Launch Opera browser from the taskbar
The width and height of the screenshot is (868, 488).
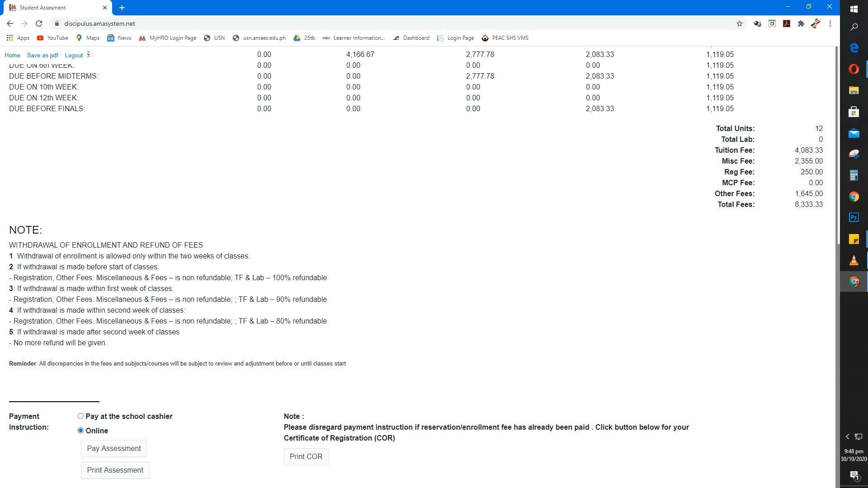(x=854, y=69)
